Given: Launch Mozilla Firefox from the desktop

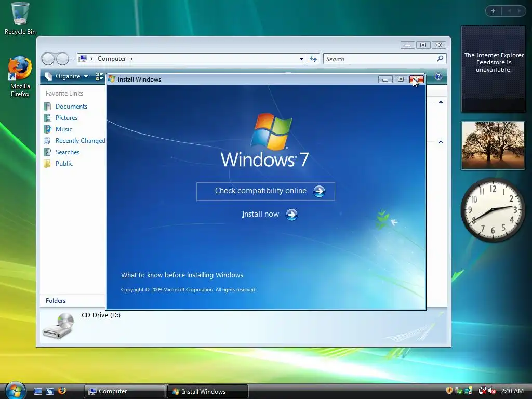Looking at the screenshot, I should [x=20, y=77].
